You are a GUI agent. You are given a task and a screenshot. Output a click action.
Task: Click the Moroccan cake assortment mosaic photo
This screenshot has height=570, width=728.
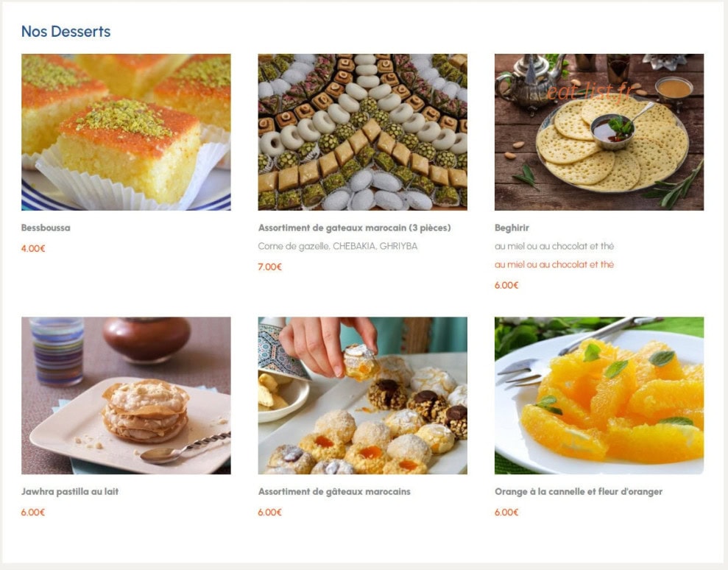tap(363, 133)
